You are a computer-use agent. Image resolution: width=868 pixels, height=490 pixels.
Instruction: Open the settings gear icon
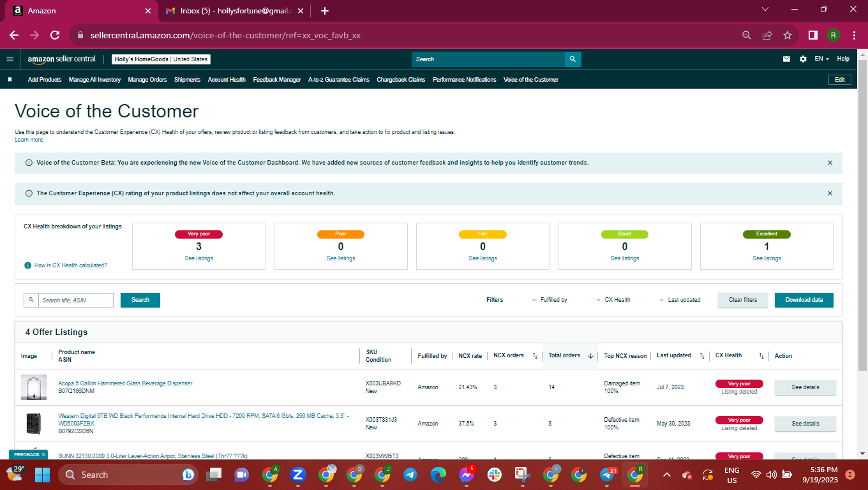[x=803, y=59]
